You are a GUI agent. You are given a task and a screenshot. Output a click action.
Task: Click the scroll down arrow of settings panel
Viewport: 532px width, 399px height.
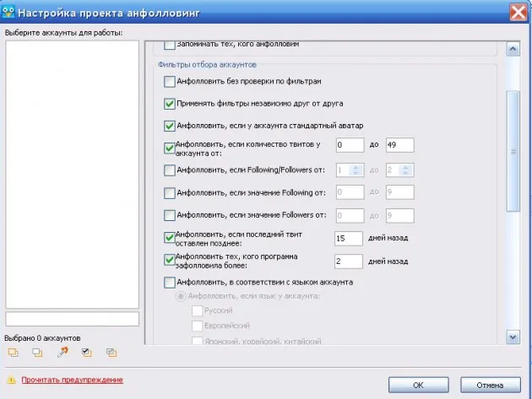[513, 337]
